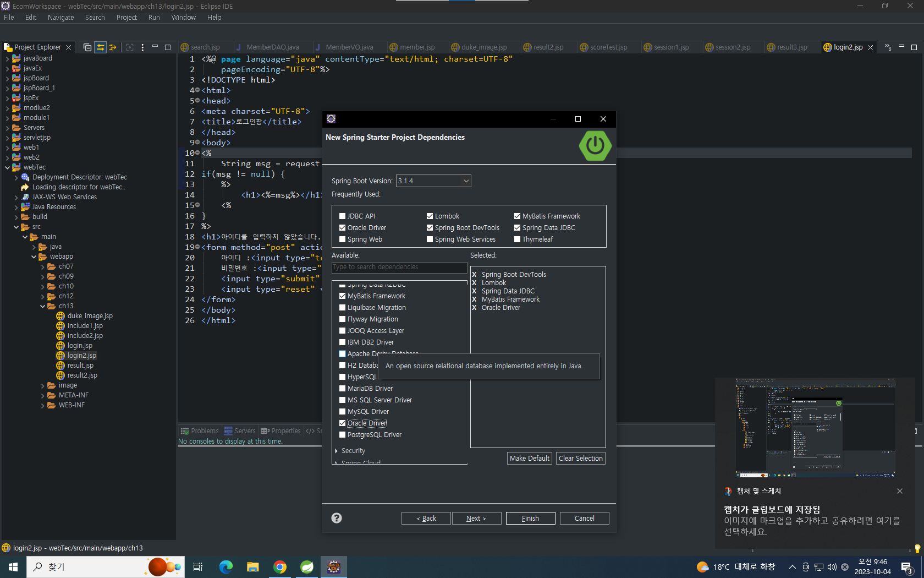Maximize the Project Explorer panel
Viewport: 924px width, 578px height.
[x=168, y=47]
